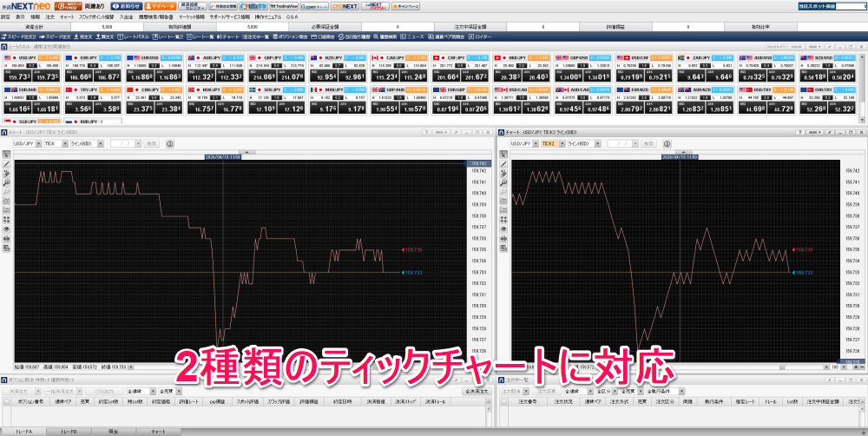Click the 全決済注文 button

[x=477, y=391]
